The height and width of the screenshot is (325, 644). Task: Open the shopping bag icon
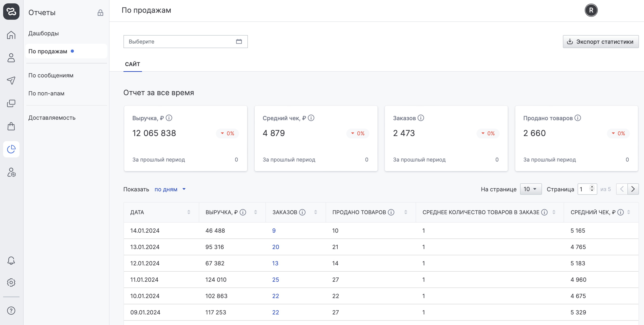coord(11,126)
